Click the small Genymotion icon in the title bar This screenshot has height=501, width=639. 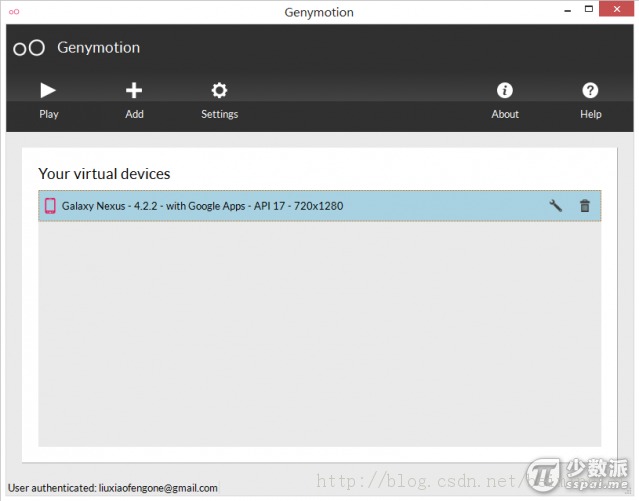14,12
